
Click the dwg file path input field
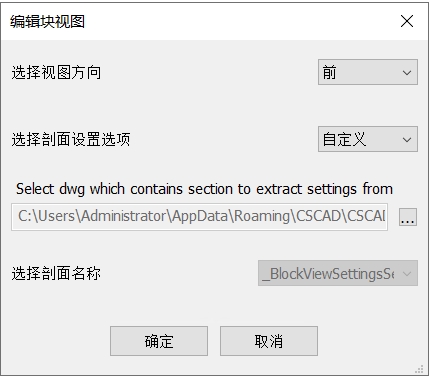199,217
